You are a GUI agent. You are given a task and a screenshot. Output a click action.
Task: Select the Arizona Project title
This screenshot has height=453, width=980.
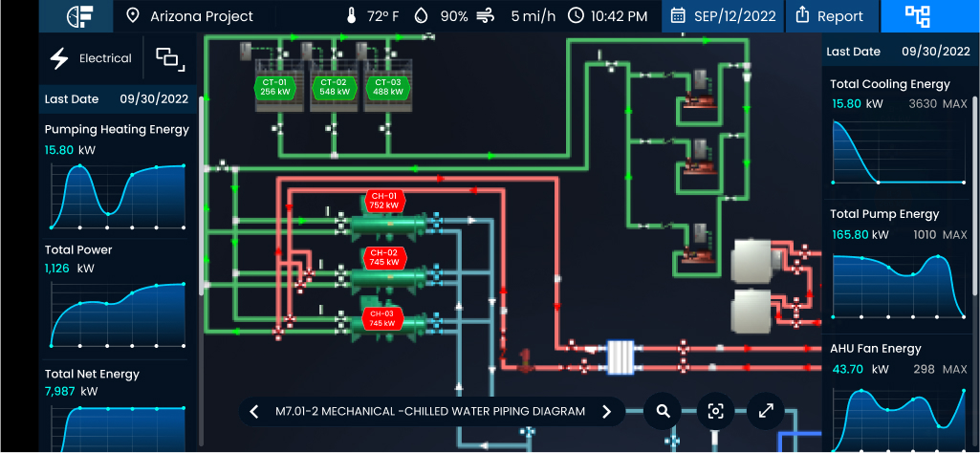point(202,16)
